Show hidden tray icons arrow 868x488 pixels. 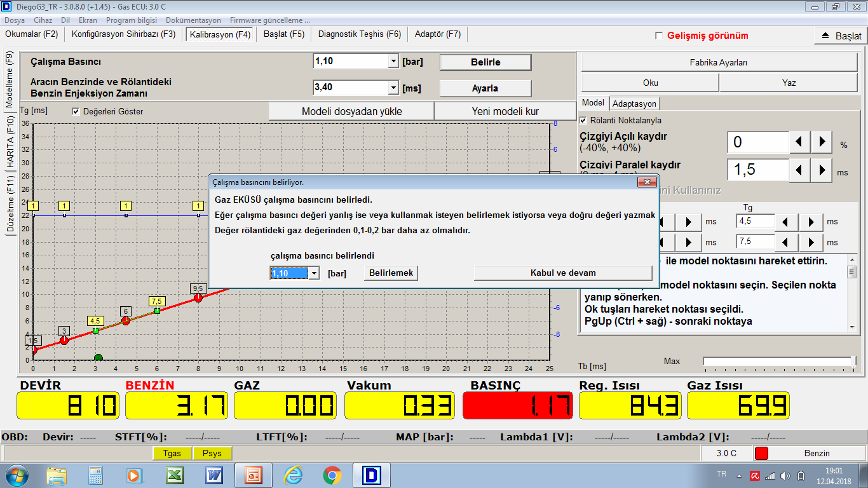pos(738,475)
